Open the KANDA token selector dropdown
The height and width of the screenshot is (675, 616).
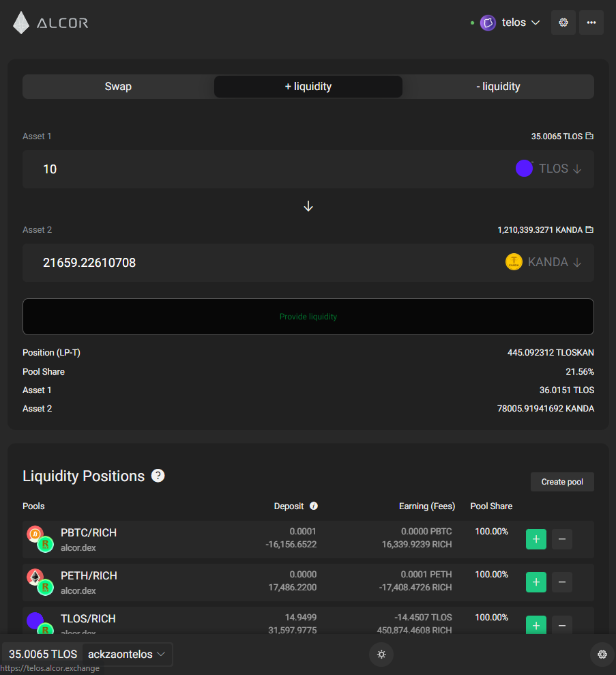tap(543, 262)
